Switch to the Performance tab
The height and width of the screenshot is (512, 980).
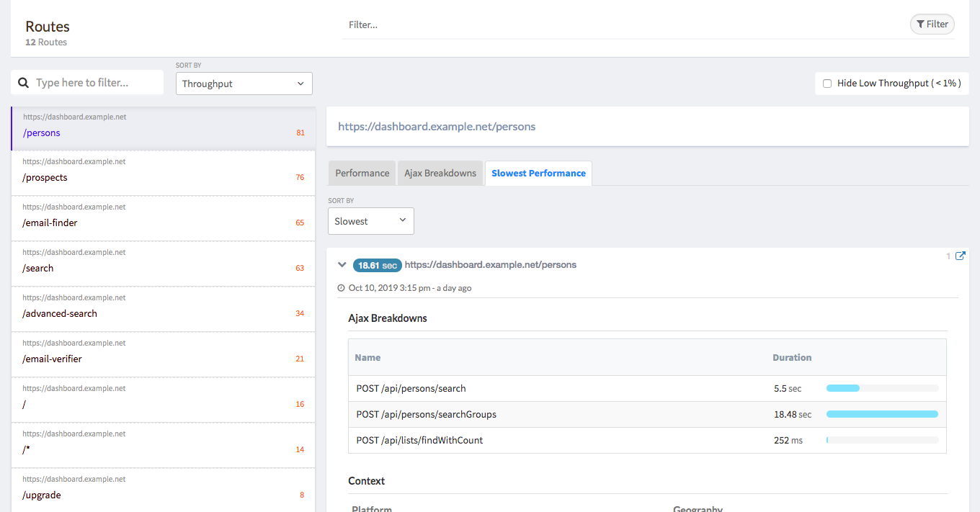pyautogui.click(x=362, y=173)
